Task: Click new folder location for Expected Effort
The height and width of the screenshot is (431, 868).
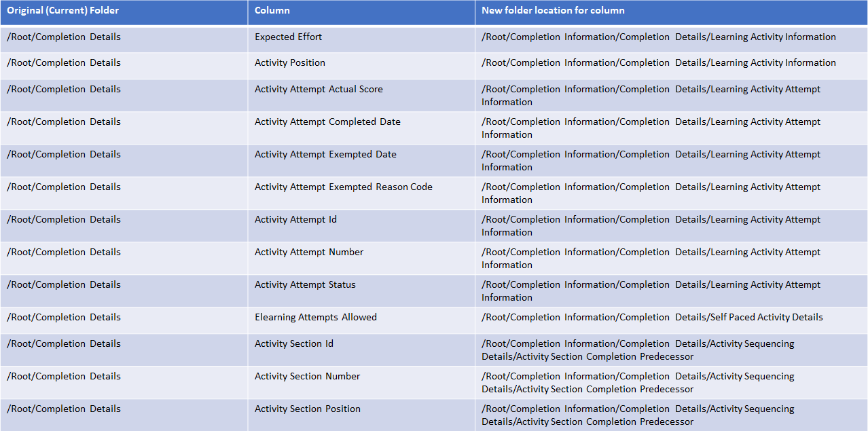Action: pyautogui.click(x=659, y=37)
